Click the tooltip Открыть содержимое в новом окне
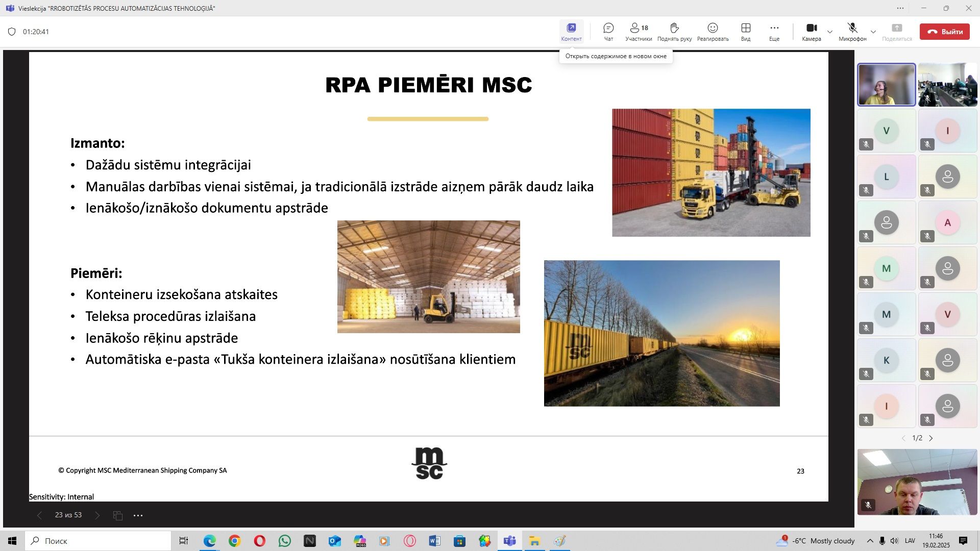This screenshot has width=980, height=551. click(x=616, y=56)
